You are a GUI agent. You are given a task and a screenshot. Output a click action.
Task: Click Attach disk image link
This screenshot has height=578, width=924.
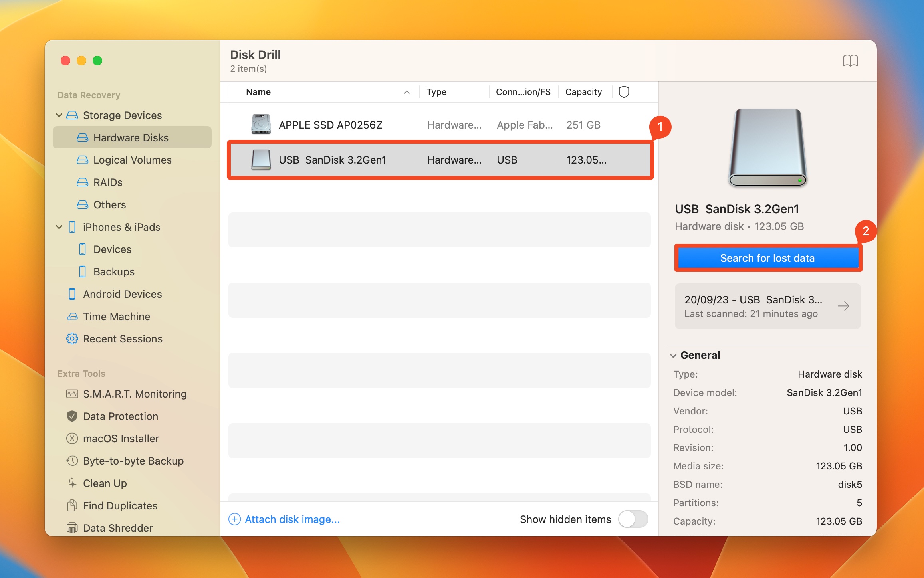pos(286,519)
